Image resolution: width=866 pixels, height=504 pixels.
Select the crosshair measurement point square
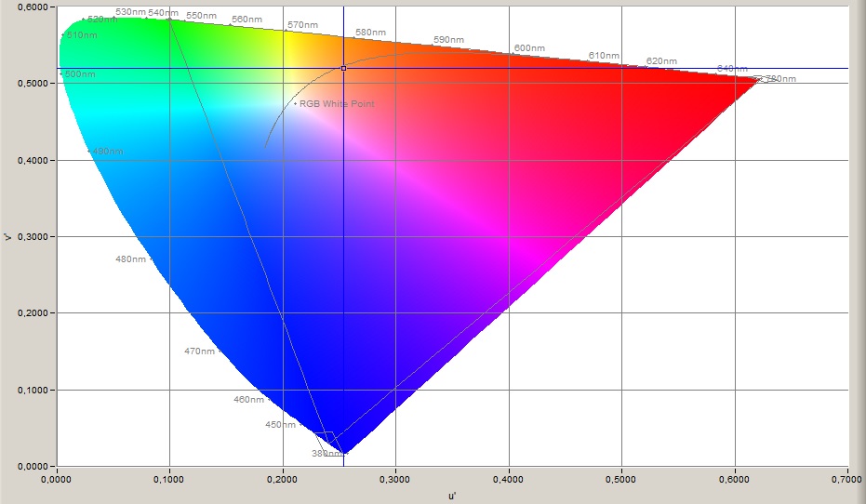(343, 68)
